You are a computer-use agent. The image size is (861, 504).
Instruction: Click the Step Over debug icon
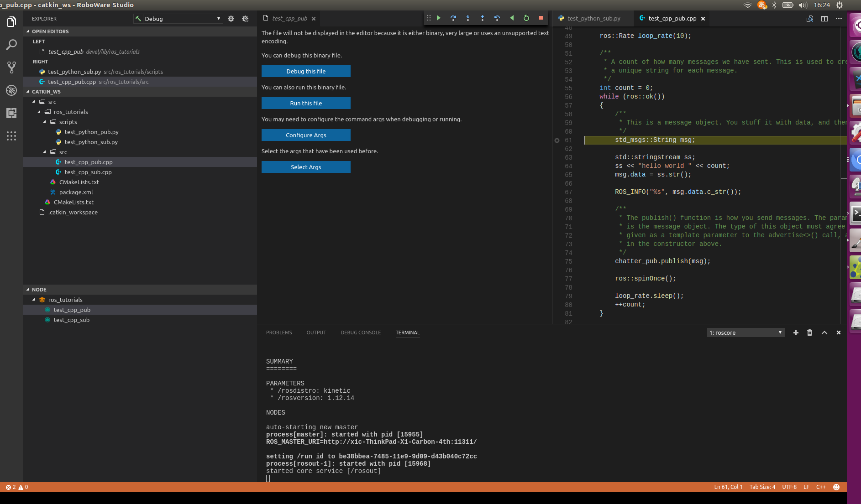[x=453, y=18]
